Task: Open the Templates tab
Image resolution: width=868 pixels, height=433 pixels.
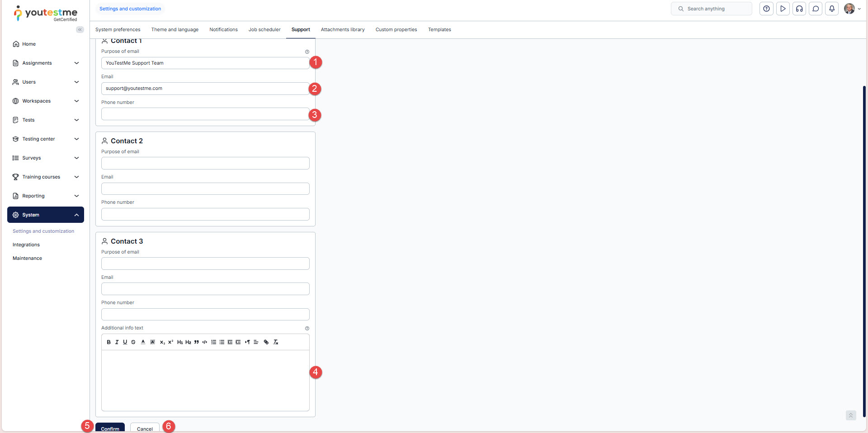Action: (439, 30)
